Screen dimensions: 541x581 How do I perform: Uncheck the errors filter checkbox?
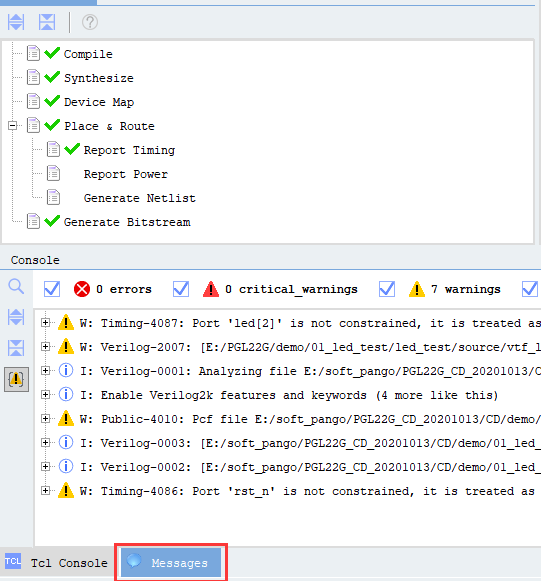point(52,289)
